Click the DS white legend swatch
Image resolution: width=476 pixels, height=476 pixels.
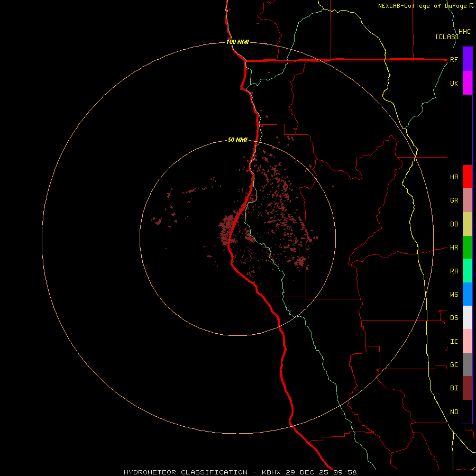467,317
